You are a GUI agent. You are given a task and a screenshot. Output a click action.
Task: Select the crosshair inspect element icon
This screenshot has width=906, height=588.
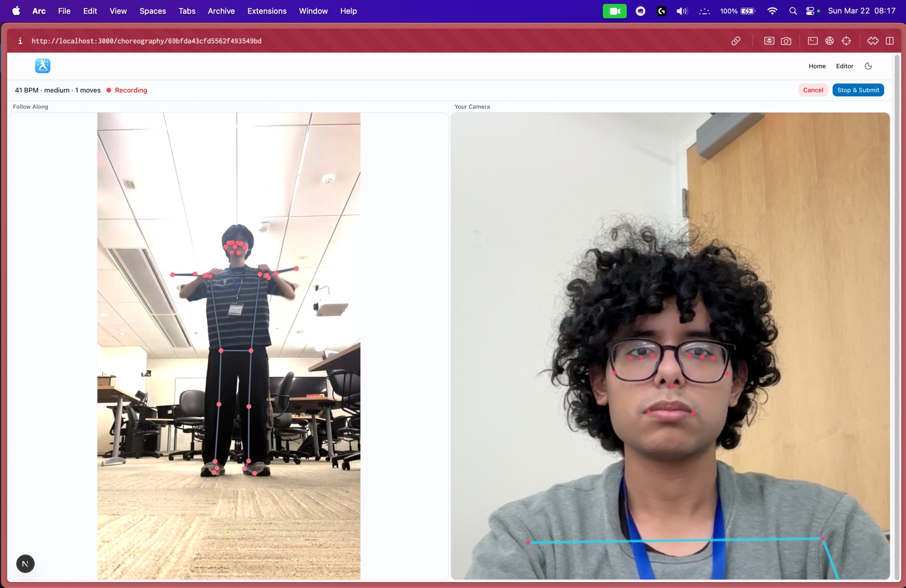pyautogui.click(x=846, y=41)
